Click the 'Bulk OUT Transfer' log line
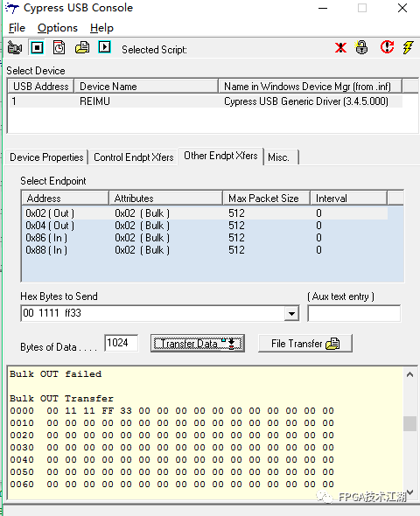 pyautogui.click(x=61, y=399)
